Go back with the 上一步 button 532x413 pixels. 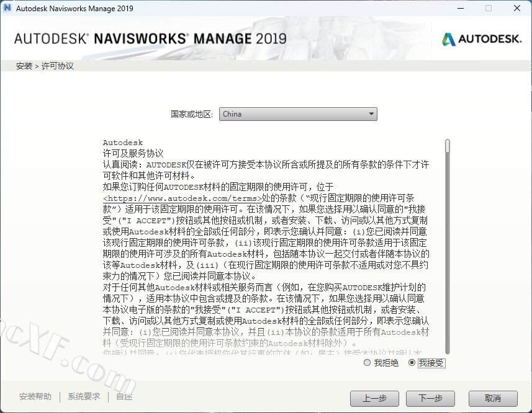[374, 398]
